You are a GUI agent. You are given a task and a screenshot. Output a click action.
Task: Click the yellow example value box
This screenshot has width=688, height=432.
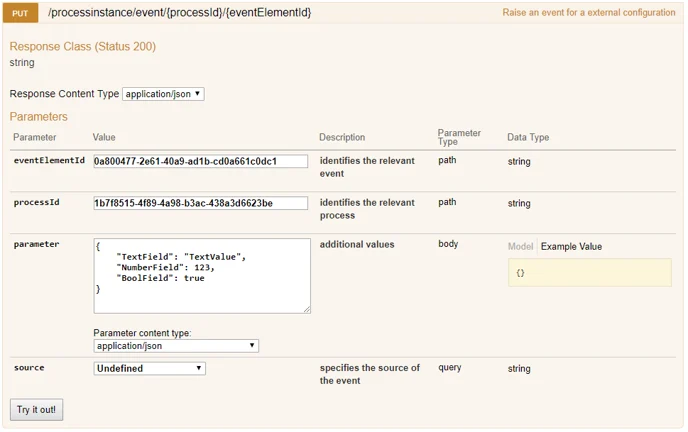coord(589,273)
